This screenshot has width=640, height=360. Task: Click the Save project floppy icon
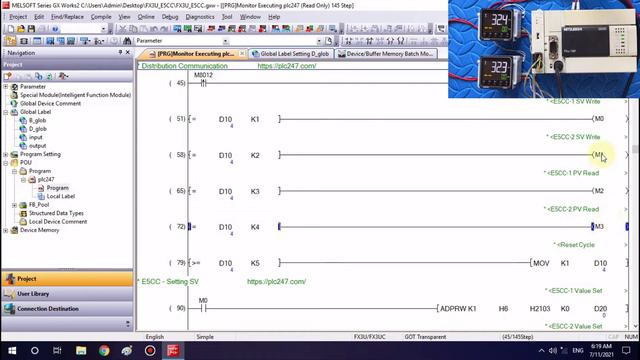pyautogui.click(x=31, y=29)
